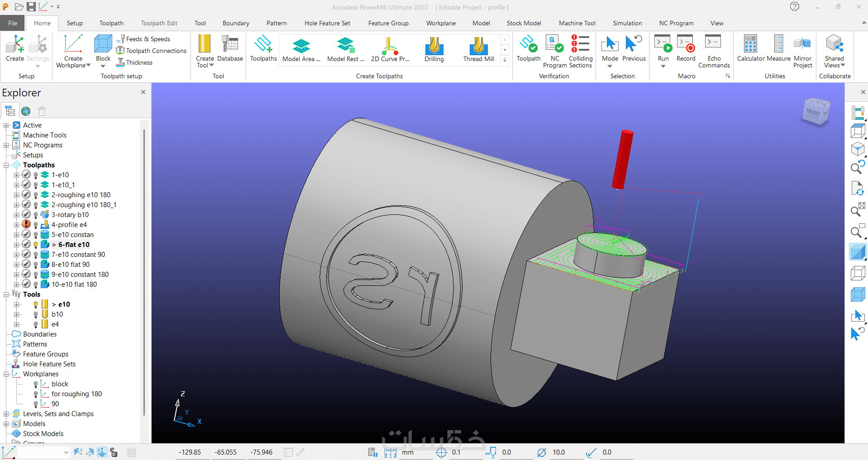Run Toolpath verification

[x=529, y=48]
